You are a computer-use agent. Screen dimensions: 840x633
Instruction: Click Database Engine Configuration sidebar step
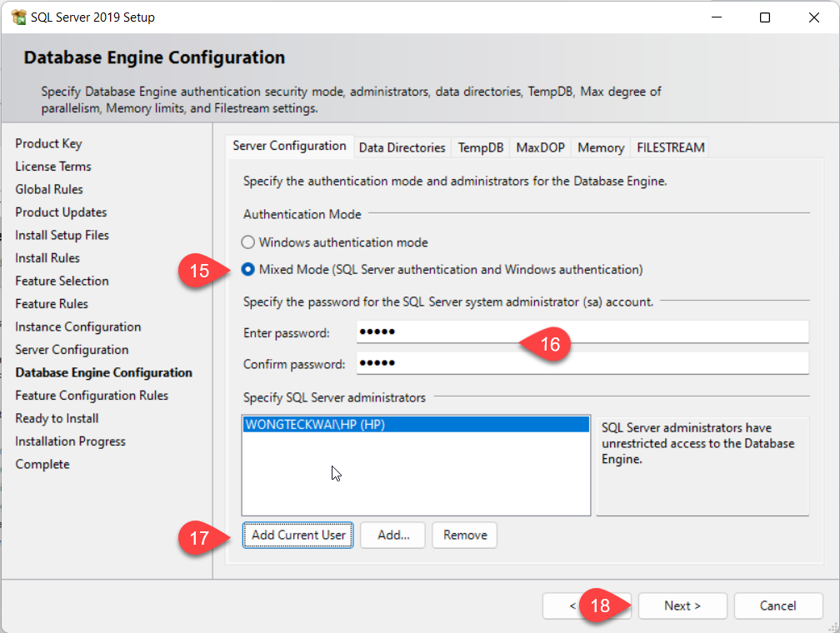104,373
